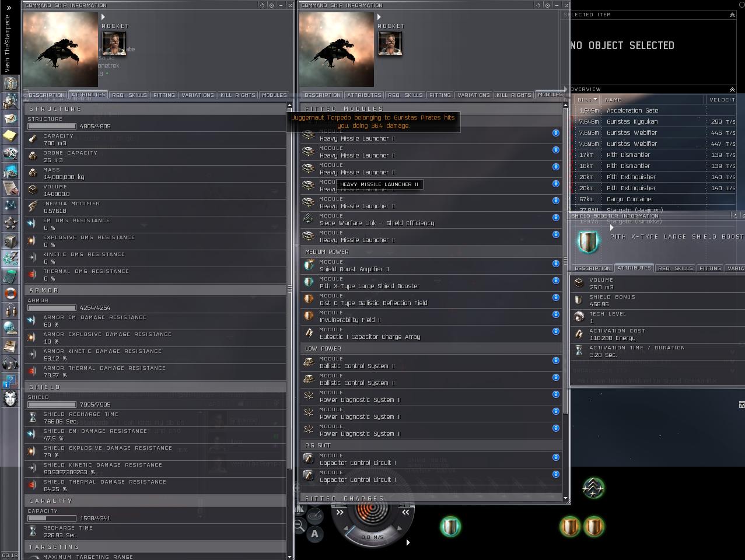Open the globe map icon in the sidebar
745x560 pixels.
(x=10, y=328)
